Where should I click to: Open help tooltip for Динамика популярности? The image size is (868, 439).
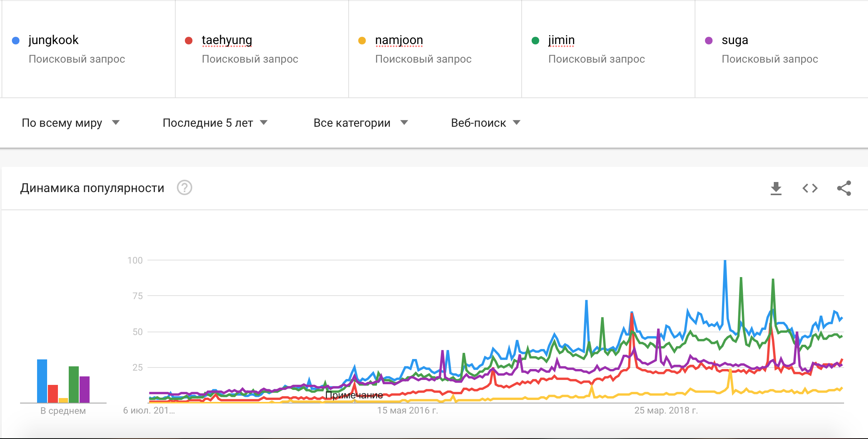tap(185, 188)
